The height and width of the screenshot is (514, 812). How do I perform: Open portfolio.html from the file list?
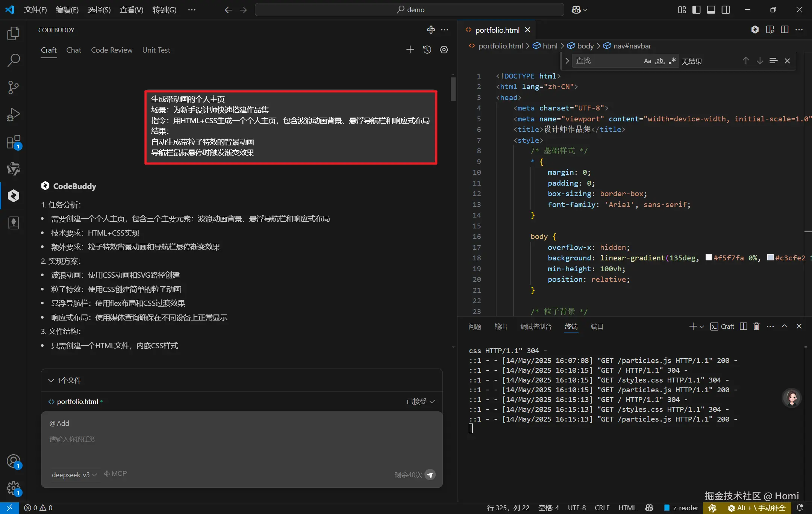77,401
